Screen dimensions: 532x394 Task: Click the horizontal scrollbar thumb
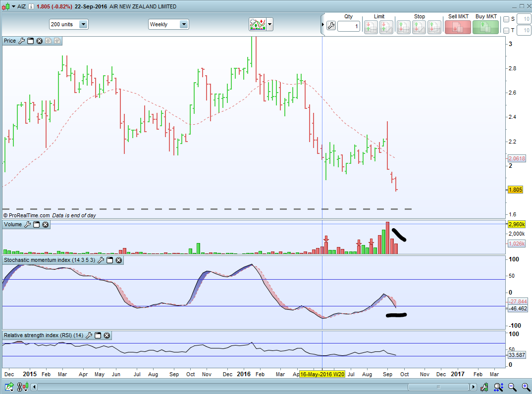coord(438,387)
